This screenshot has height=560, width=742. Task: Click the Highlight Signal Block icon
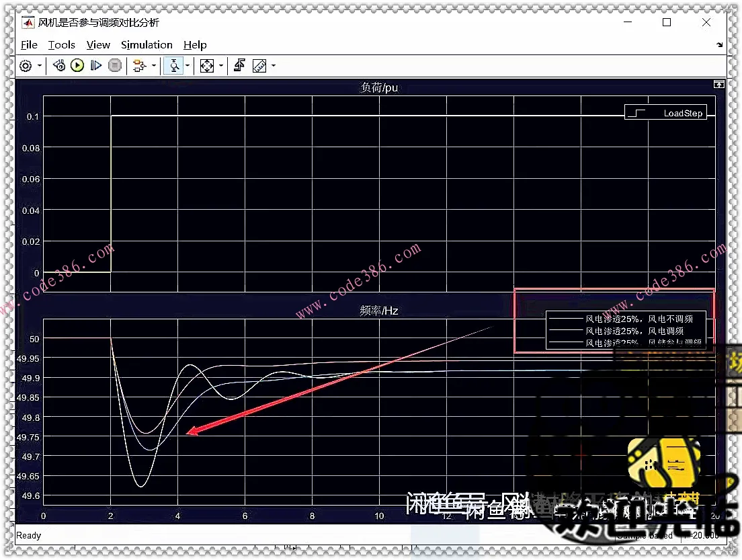[x=139, y=66]
